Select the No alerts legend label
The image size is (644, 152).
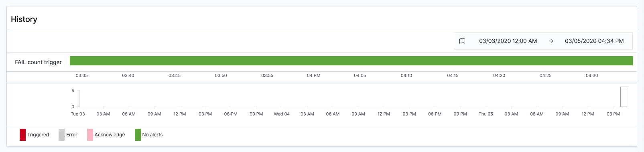click(152, 135)
